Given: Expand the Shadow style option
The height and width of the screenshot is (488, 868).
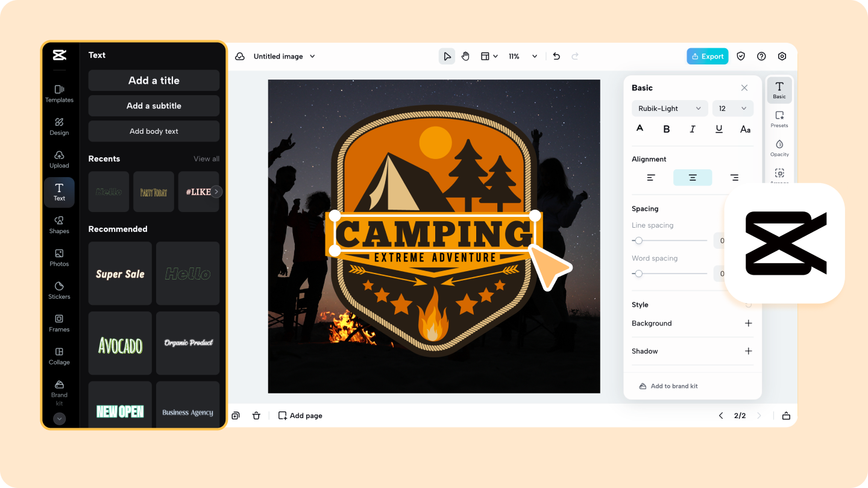Looking at the screenshot, I should coord(748,351).
